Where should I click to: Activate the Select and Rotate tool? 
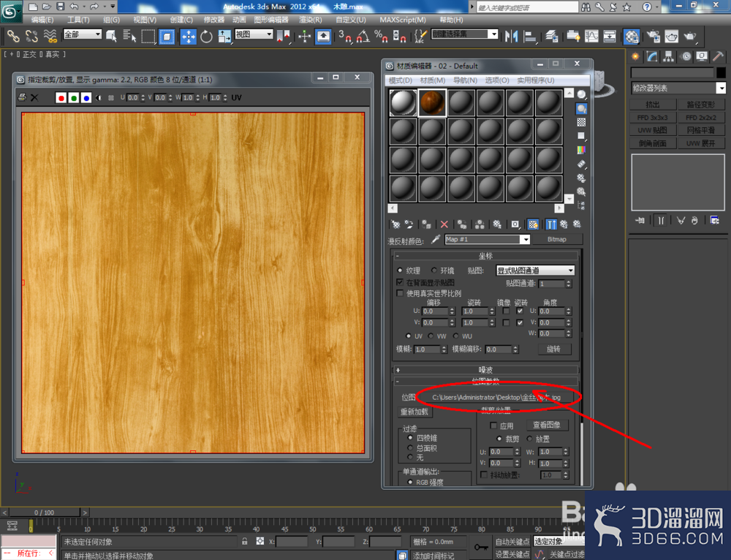point(206,36)
